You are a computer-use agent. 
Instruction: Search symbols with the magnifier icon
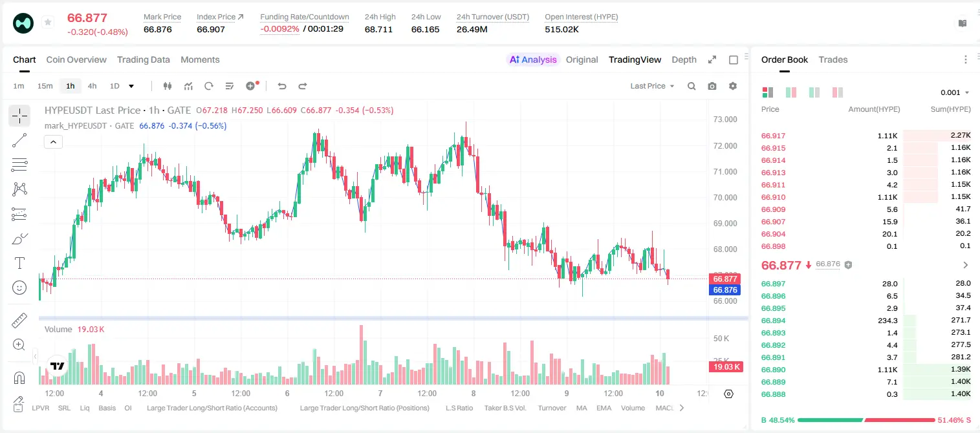(x=691, y=86)
